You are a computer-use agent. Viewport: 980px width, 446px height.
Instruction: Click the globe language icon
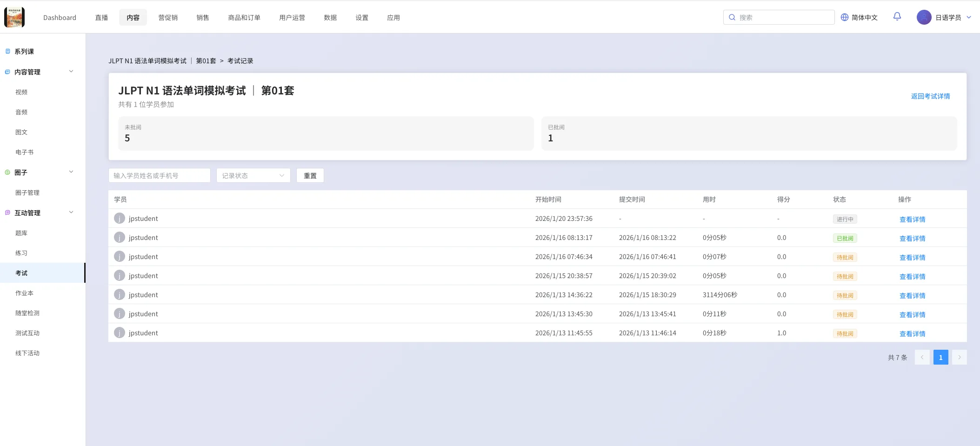845,17
